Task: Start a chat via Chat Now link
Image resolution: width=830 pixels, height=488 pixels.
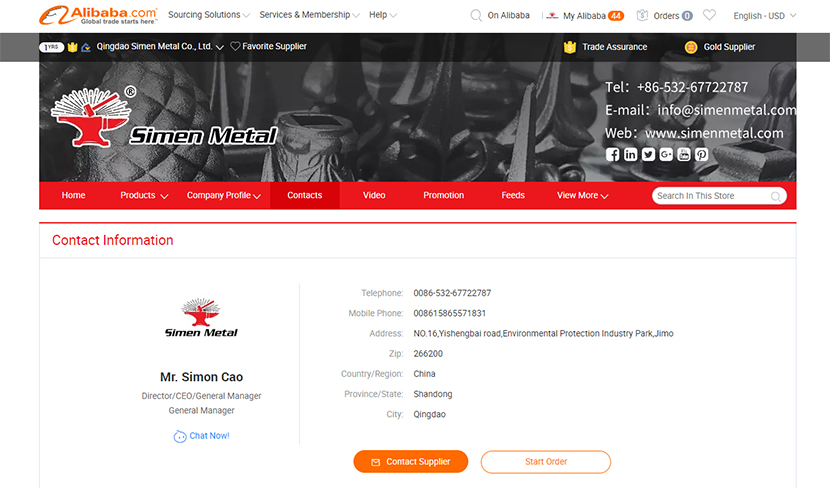Action: pos(202,436)
